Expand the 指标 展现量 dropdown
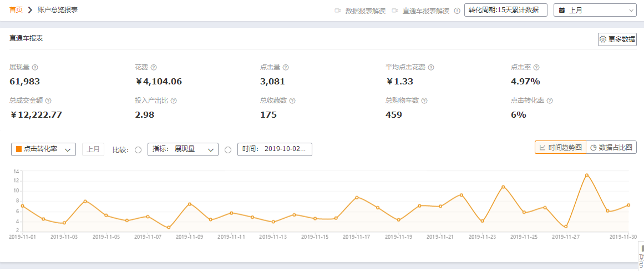The width and height of the screenshot is (644, 271). coord(182,149)
